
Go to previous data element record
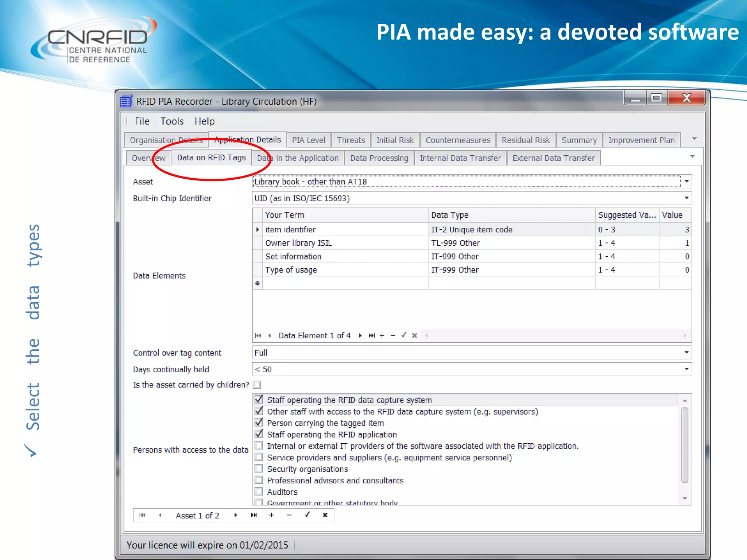click(270, 335)
